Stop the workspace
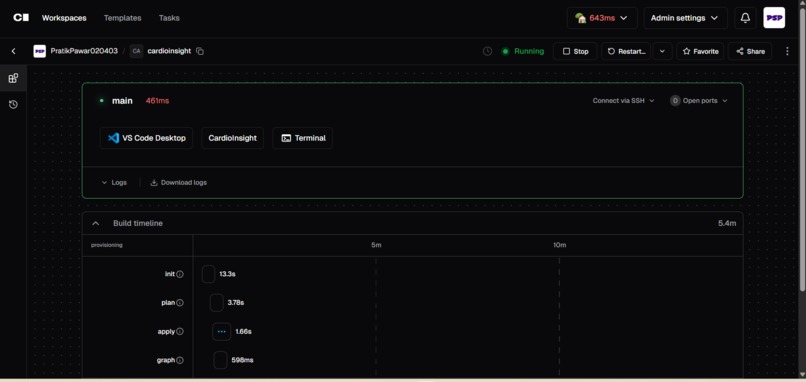The width and height of the screenshot is (806, 382). 575,51
